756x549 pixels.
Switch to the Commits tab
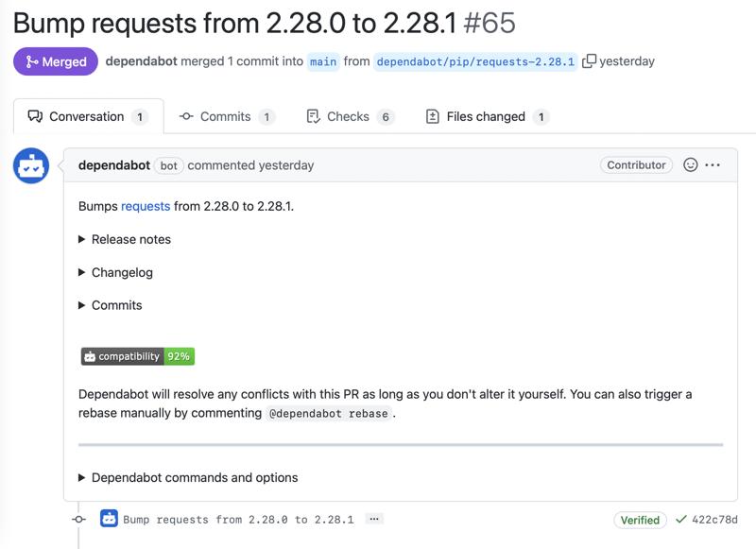pos(227,116)
